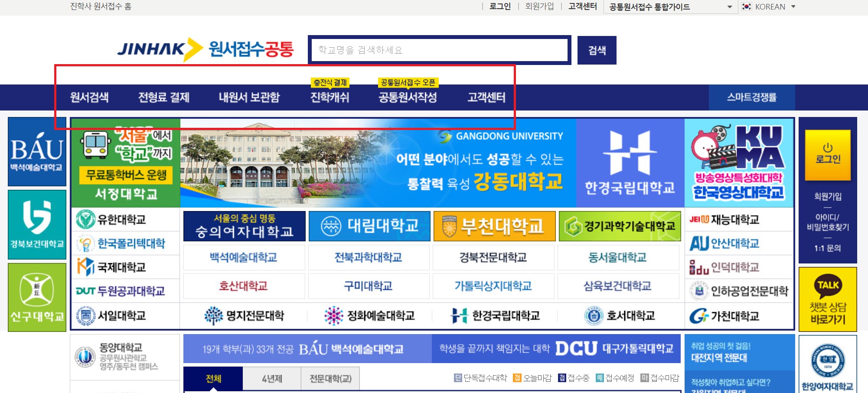Open the KUMA 한국영상대학교 banner
The height and width of the screenshot is (393, 868).
pyautogui.click(x=739, y=163)
